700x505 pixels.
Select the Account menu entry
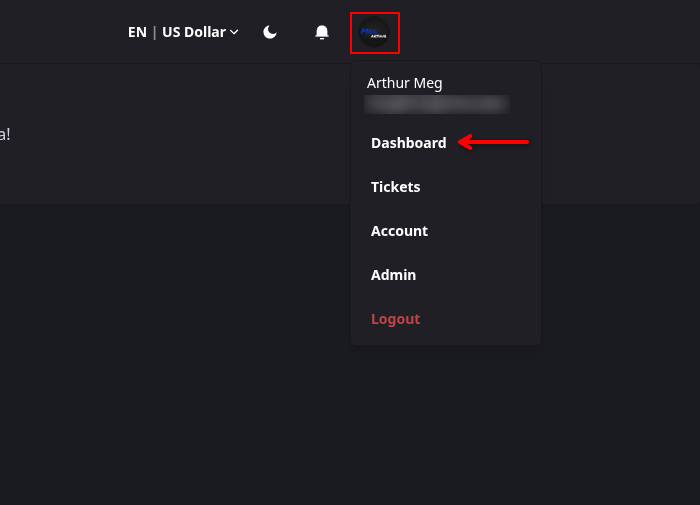click(399, 231)
